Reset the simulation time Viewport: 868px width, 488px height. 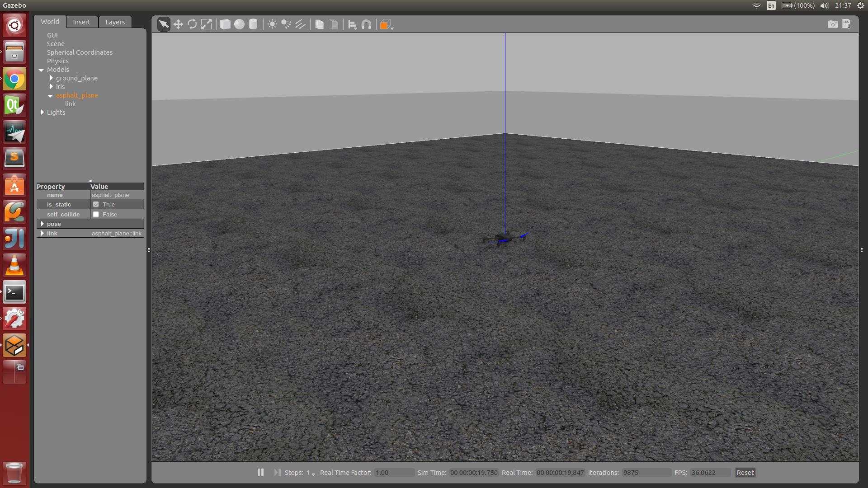(x=745, y=473)
